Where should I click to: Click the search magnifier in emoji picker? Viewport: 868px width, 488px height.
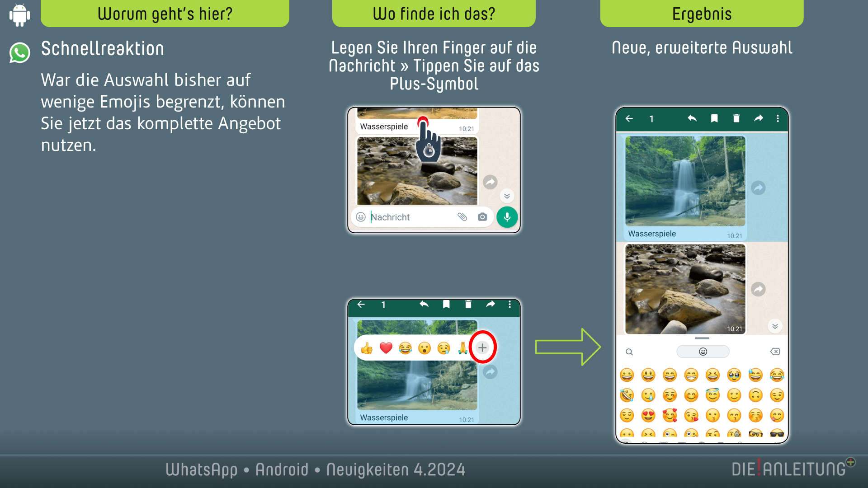tap(629, 352)
